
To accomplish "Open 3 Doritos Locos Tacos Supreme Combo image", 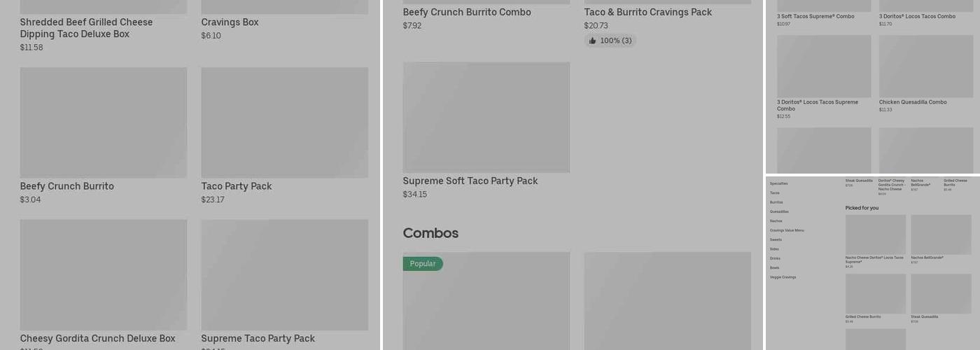I will click(824, 66).
